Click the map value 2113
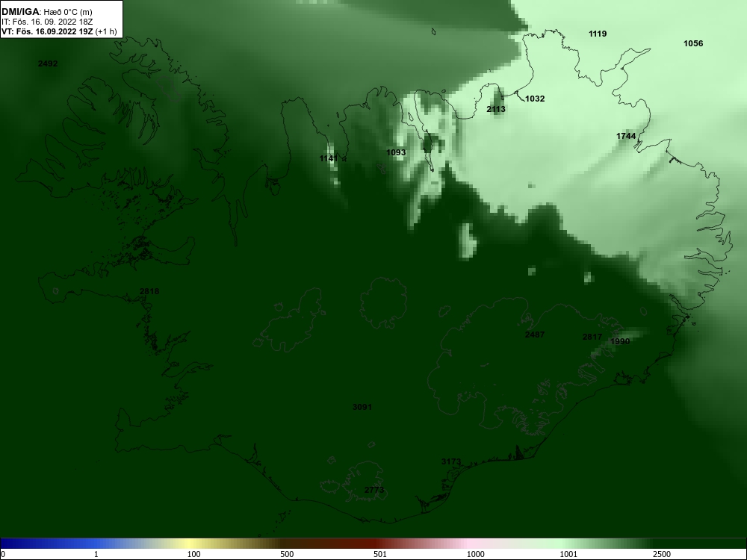Image resolution: width=747 pixels, height=560 pixels. 496,109
